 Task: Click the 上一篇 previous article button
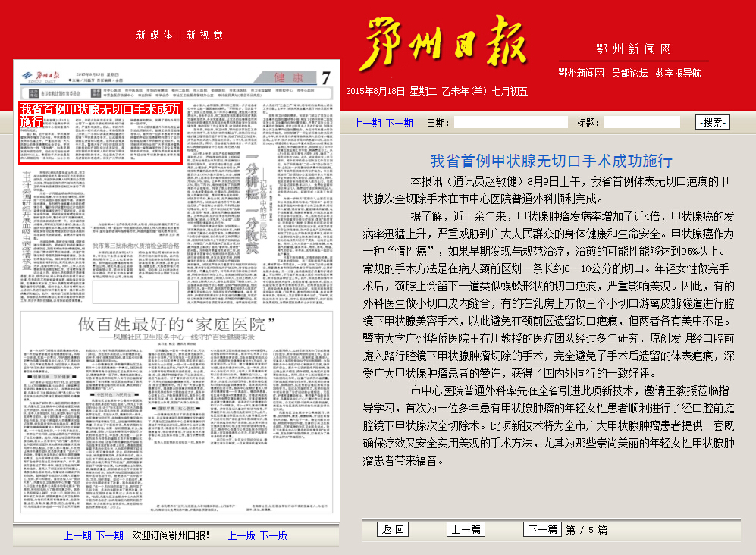coord(466,529)
